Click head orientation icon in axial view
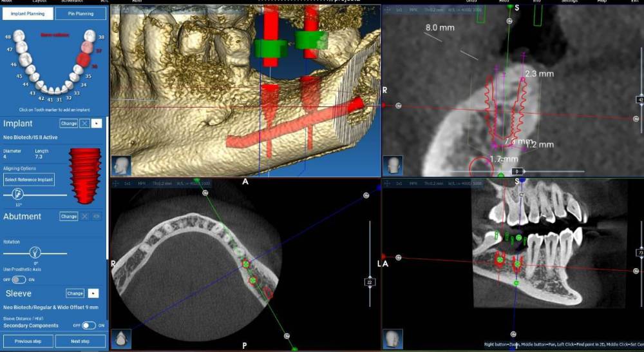 [121, 338]
